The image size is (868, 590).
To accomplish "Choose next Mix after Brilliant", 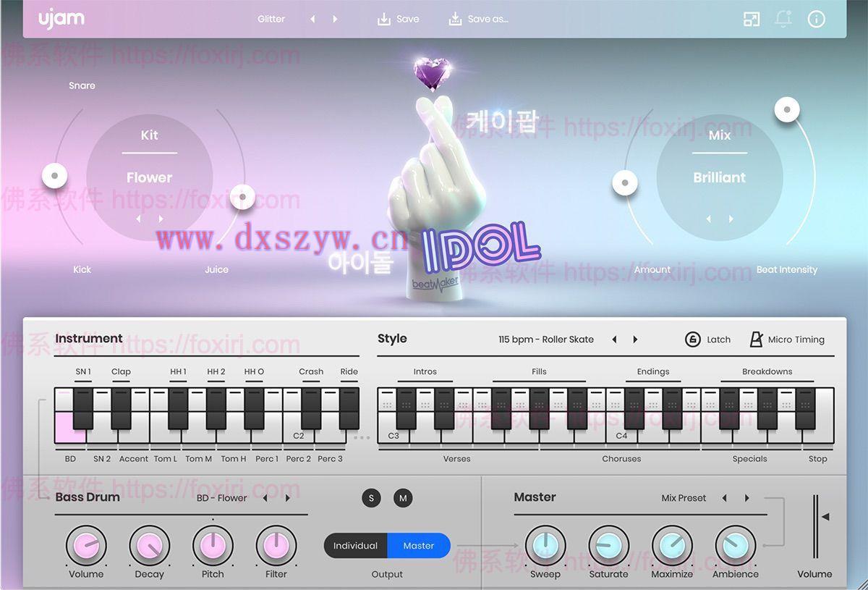I will (731, 219).
